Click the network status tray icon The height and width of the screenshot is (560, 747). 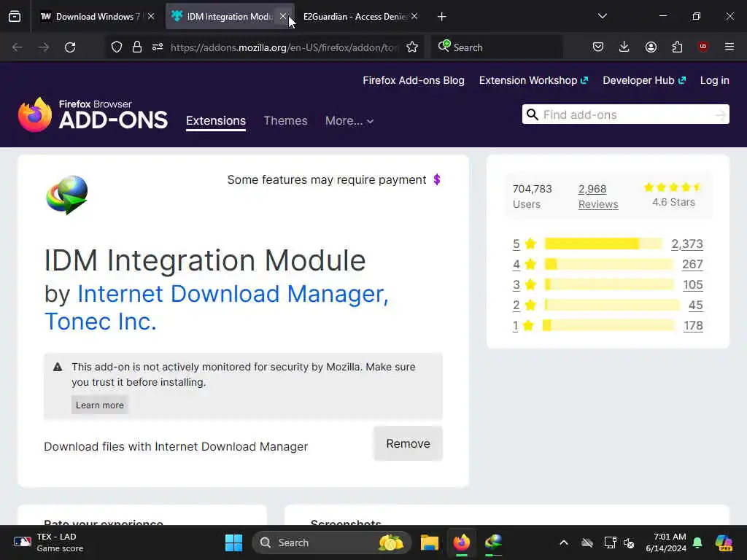[611, 542]
